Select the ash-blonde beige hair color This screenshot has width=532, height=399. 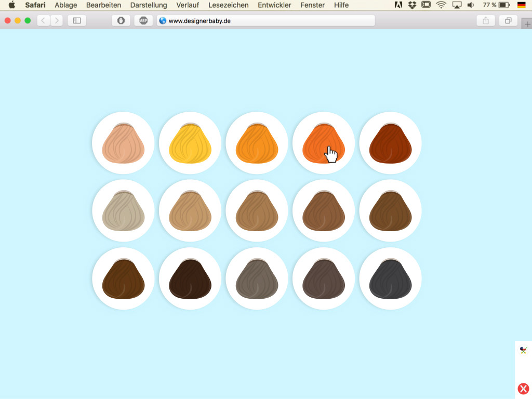coord(123,211)
